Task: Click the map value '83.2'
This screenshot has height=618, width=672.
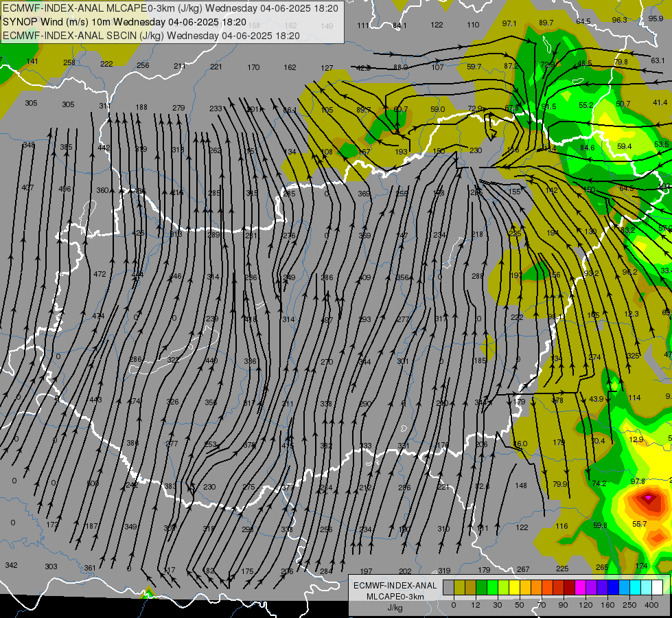Action: point(628,230)
